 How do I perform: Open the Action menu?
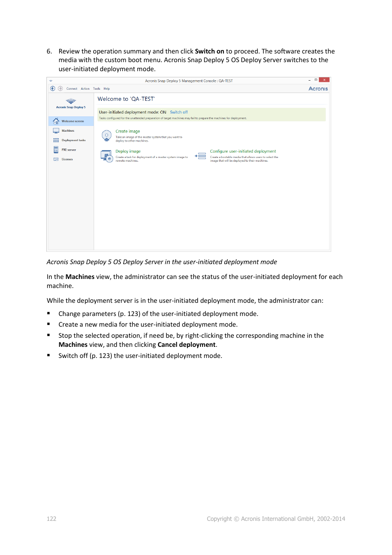tap(85, 89)
